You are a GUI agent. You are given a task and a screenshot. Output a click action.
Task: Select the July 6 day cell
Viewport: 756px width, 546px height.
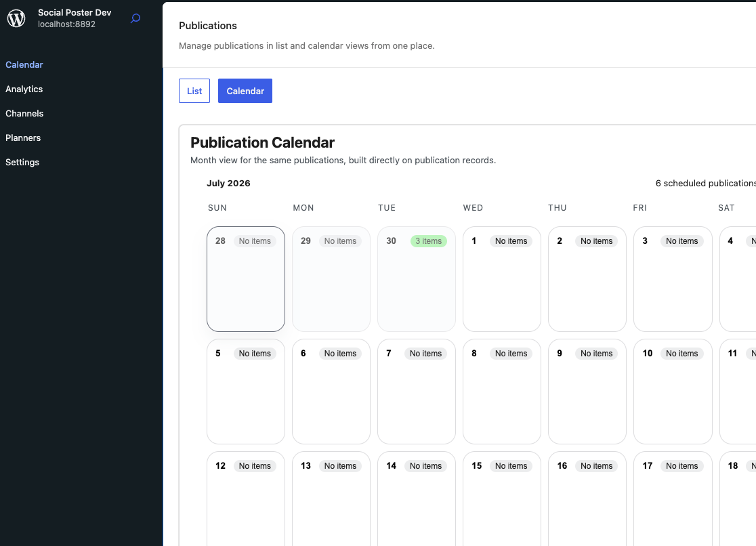click(331, 391)
